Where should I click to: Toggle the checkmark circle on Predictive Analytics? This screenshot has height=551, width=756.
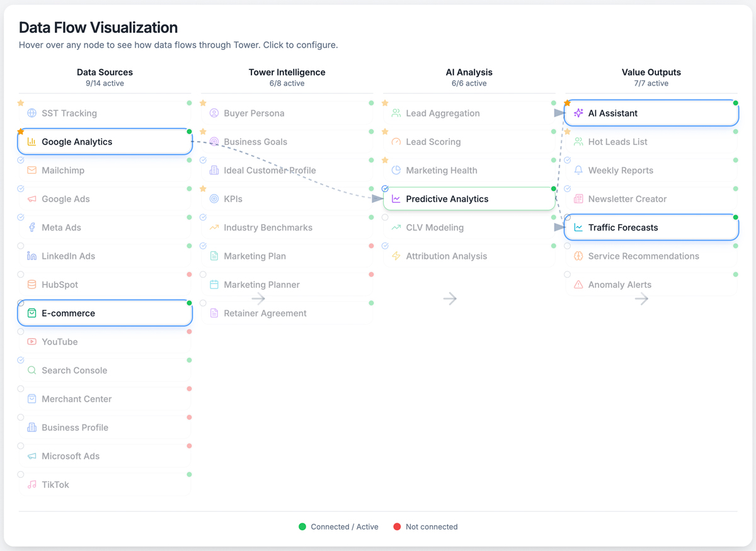point(385,189)
